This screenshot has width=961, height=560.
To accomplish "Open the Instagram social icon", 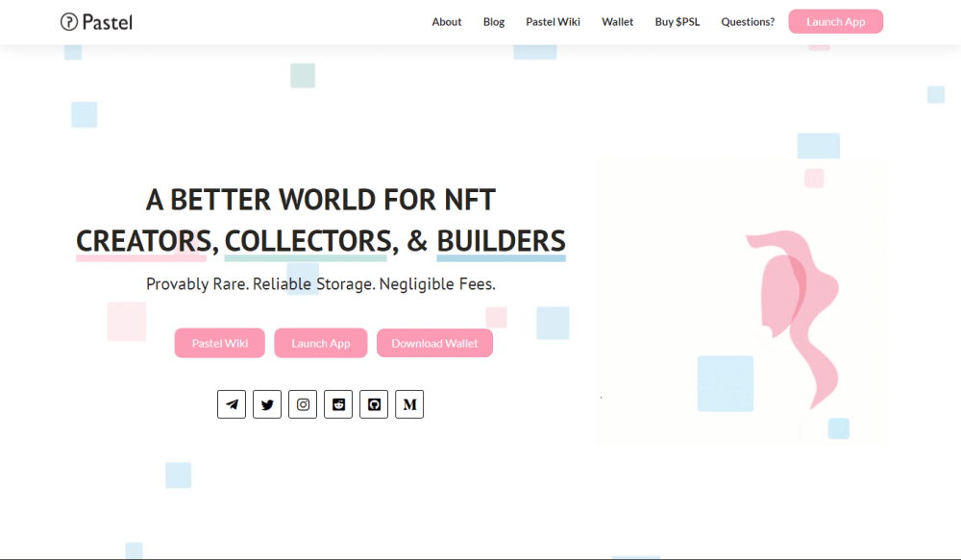I will [x=303, y=404].
